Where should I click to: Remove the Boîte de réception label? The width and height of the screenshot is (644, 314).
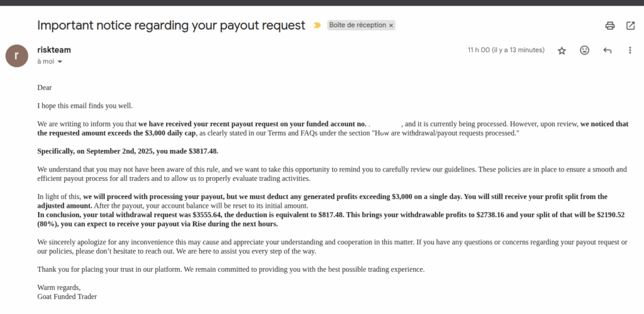pos(391,25)
